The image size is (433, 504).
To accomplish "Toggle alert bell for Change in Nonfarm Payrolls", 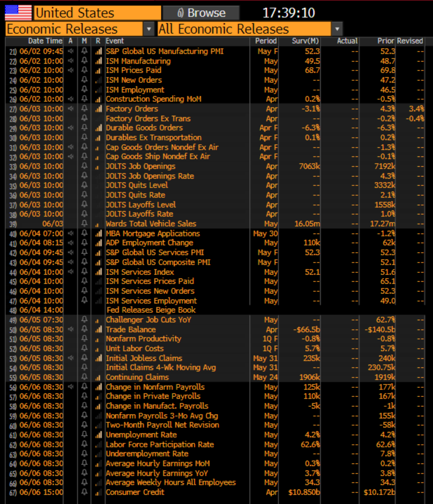I will 84,387.
